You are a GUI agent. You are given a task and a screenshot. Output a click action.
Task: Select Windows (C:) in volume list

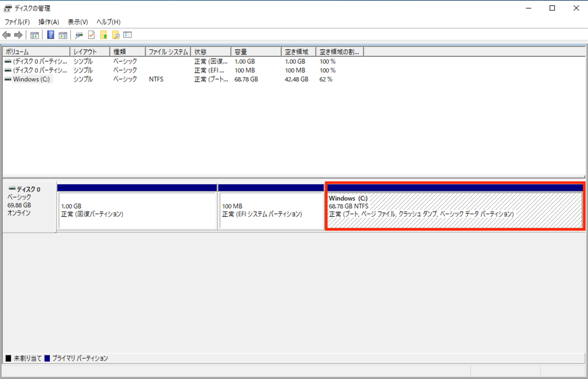click(31, 79)
